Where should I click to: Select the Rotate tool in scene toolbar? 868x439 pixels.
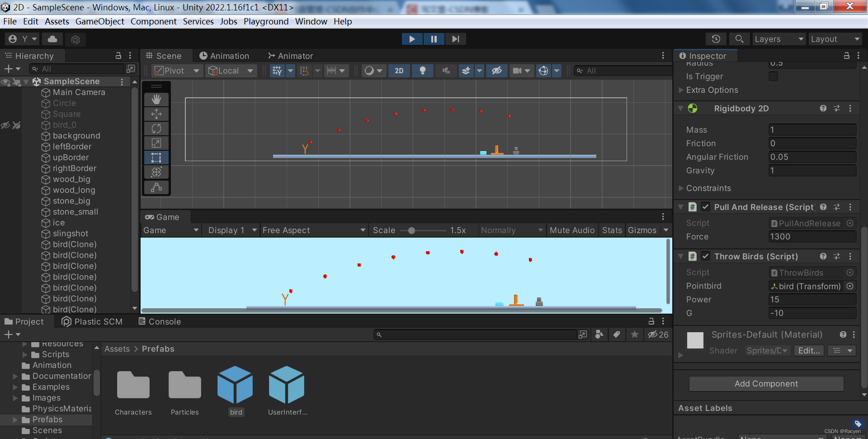click(x=156, y=128)
